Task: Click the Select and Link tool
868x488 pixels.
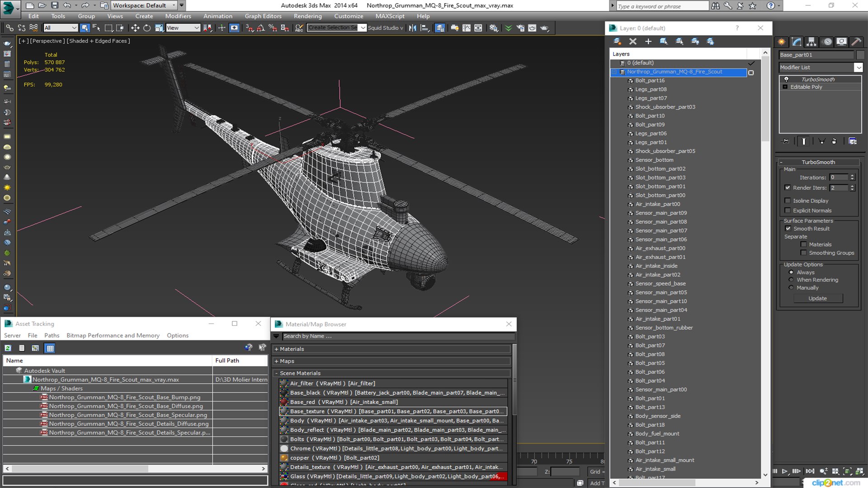Action: [x=9, y=28]
